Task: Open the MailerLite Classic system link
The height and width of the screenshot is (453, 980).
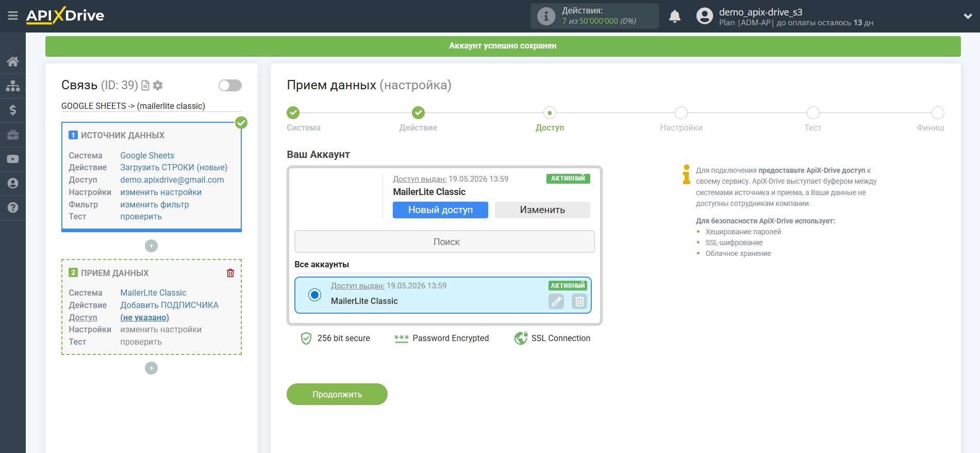Action: pyautogui.click(x=153, y=293)
